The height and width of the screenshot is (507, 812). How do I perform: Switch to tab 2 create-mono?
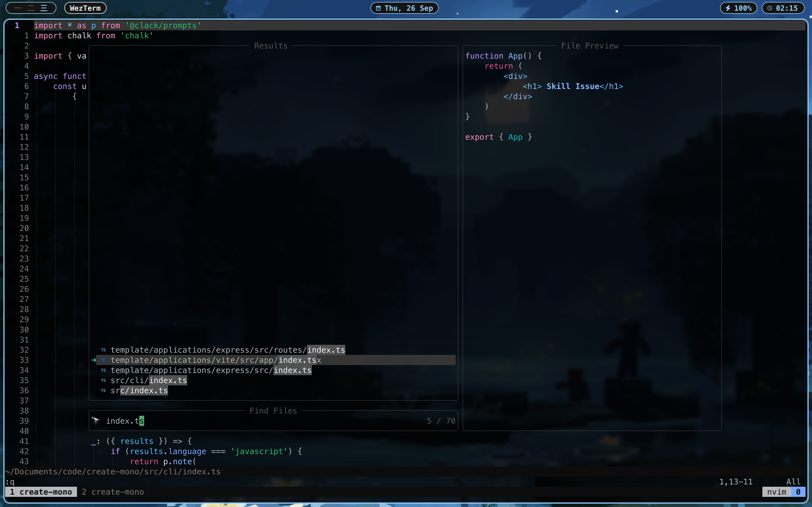(113, 492)
